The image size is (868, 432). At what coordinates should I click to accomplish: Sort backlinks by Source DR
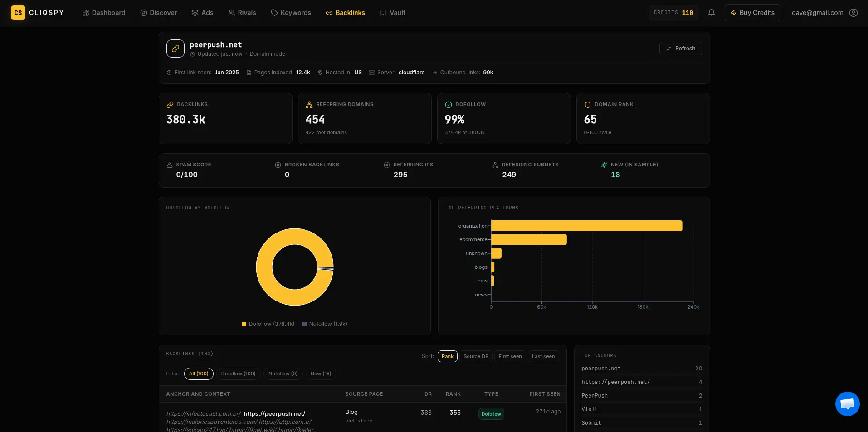click(476, 356)
